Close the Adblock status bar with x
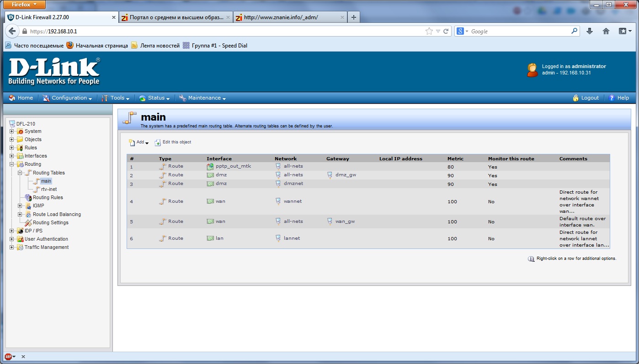This screenshot has width=639, height=364. (x=23, y=357)
